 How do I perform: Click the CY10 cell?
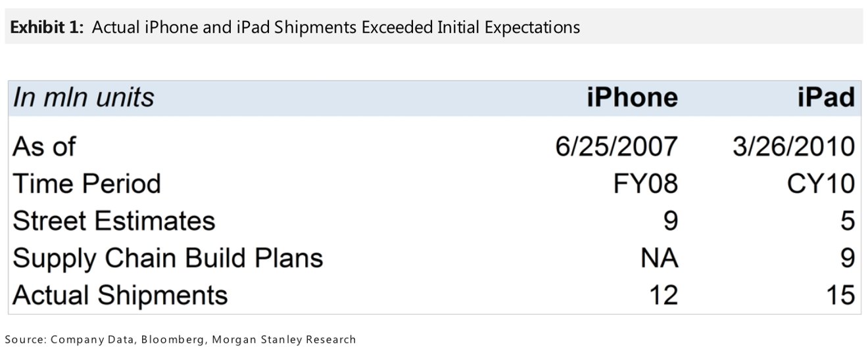(x=821, y=184)
